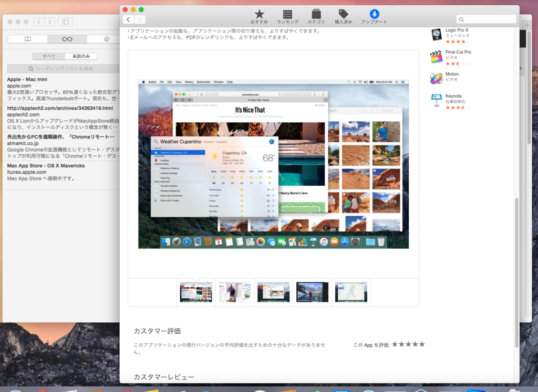Go back in the Safari window
Viewport: 538px width, 392px height.
pyautogui.click(x=39, y=22)
